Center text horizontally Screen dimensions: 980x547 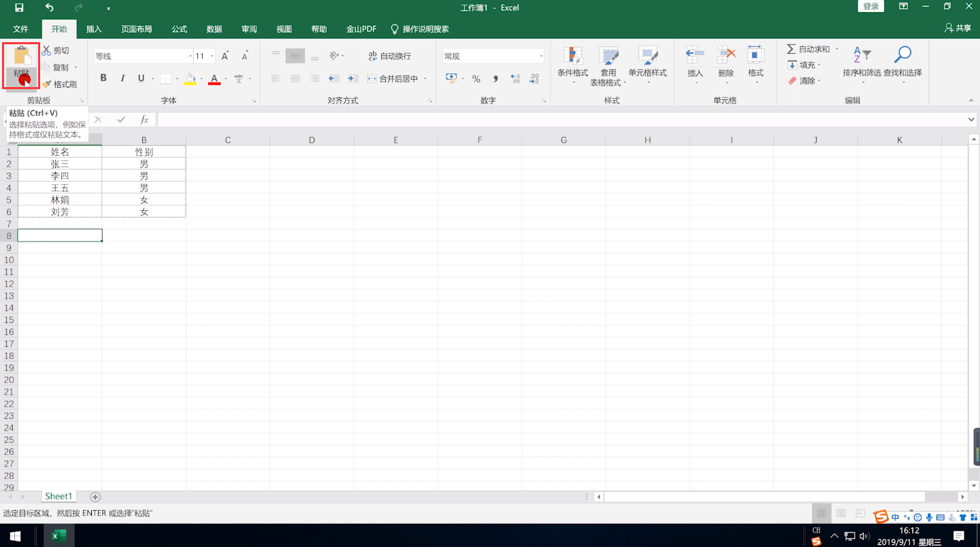(295, 79)
